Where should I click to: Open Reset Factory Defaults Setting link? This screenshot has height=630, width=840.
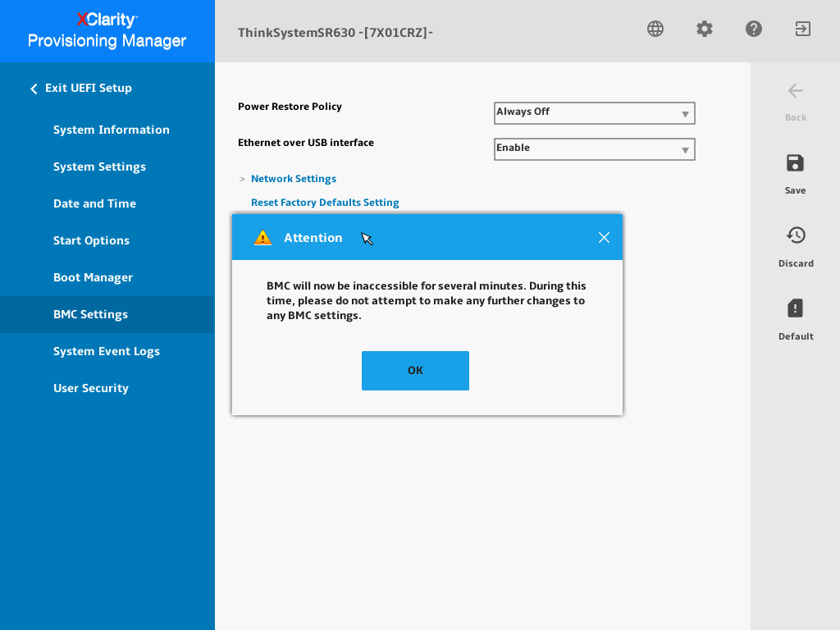(x=325, y=203)
